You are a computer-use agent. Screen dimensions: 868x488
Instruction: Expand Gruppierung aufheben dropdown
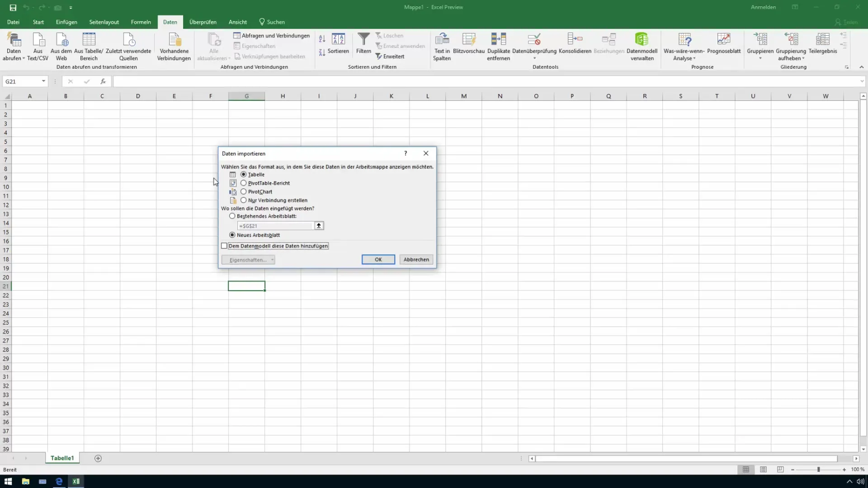tap(803, 58)
